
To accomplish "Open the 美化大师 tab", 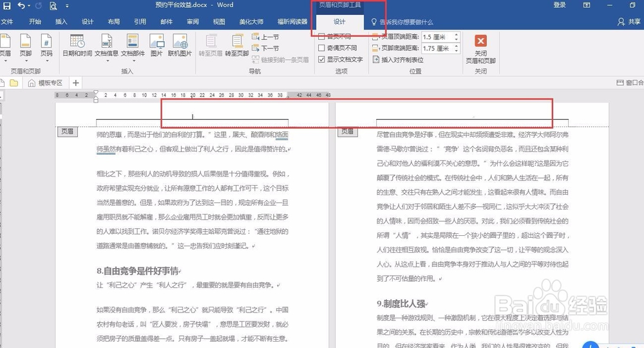I will [x=251, y=21].
